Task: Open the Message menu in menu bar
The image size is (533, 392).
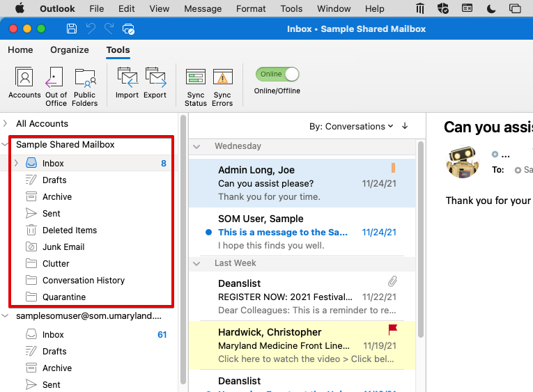Action: (x=203, y=9)
